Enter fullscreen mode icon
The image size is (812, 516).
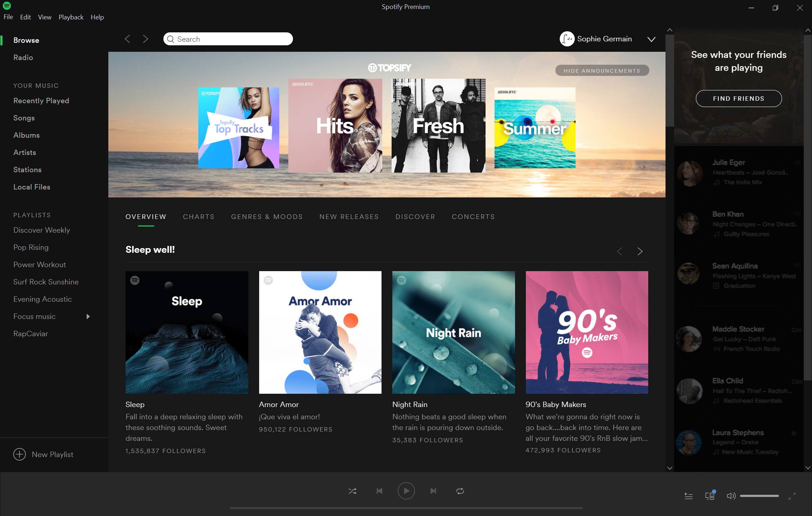792,496
